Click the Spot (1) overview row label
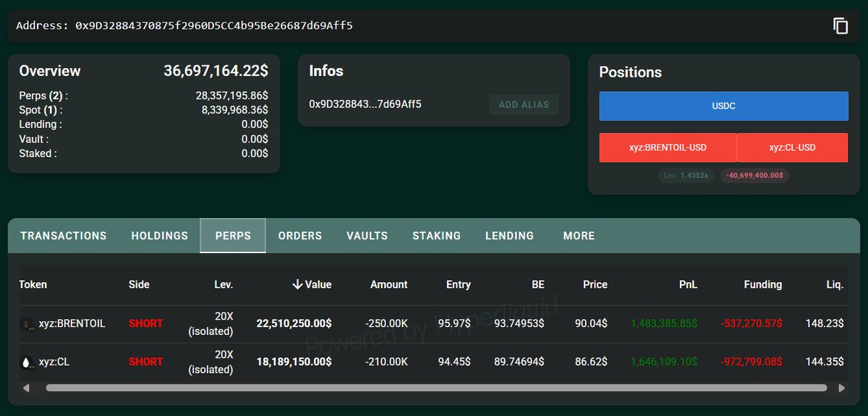This screenshot has height=416, width=868. tap(41, 110)
